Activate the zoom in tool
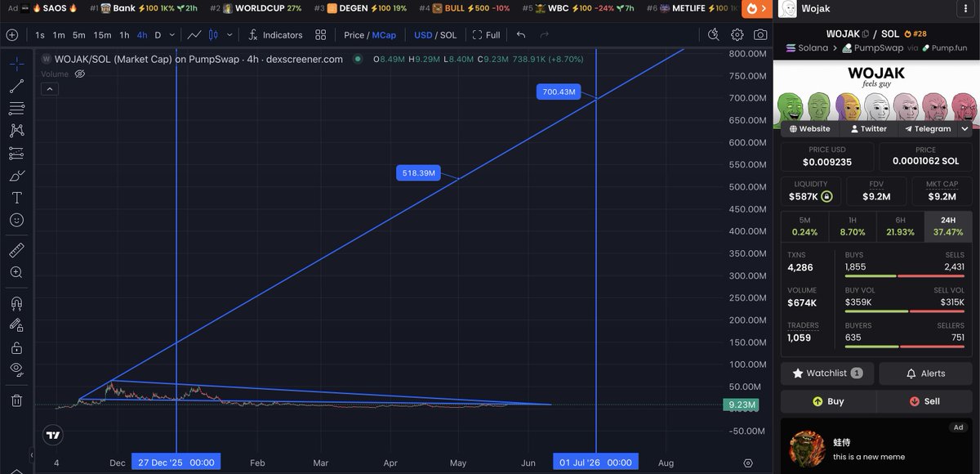Image resolution: width=980 pixels, height=474 pixels. tap(16, 272)
